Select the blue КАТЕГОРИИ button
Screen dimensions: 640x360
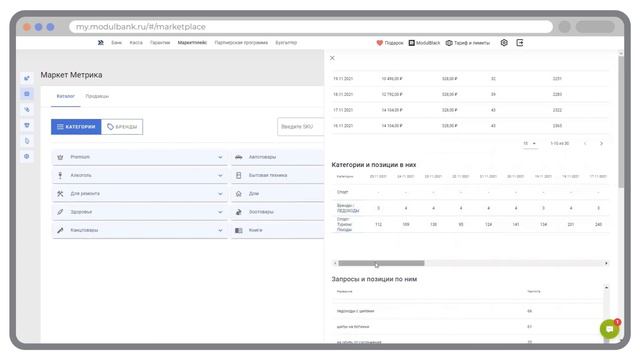[76, 127]
